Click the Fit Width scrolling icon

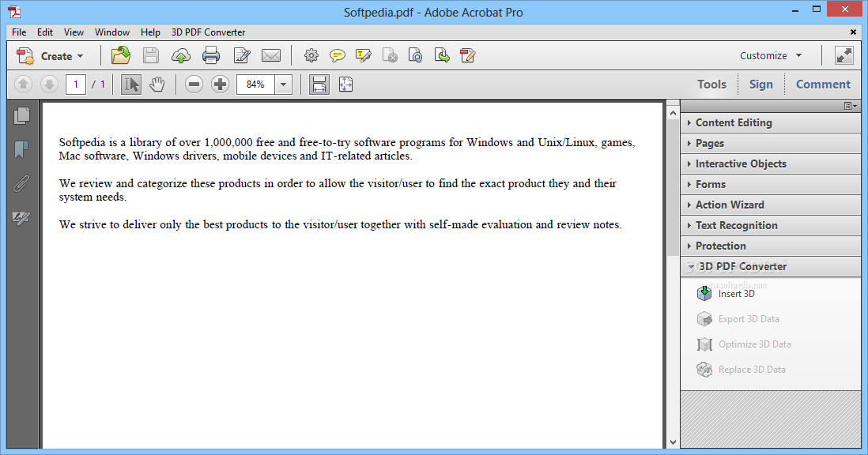click(x=319, y=84)
